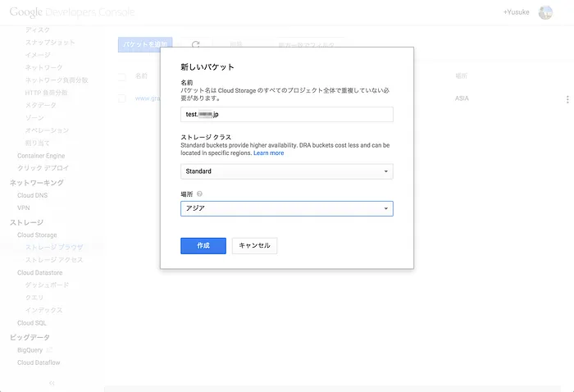Open Cloud SQL in the sidebar
The height and width of the screenshot is (392, 574).
(x=32, y=323)
